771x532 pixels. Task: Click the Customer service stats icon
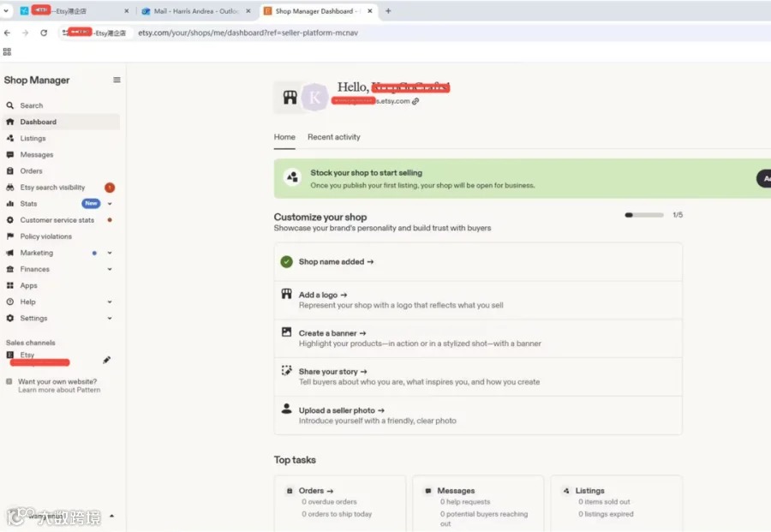click(x=9, y=220)
